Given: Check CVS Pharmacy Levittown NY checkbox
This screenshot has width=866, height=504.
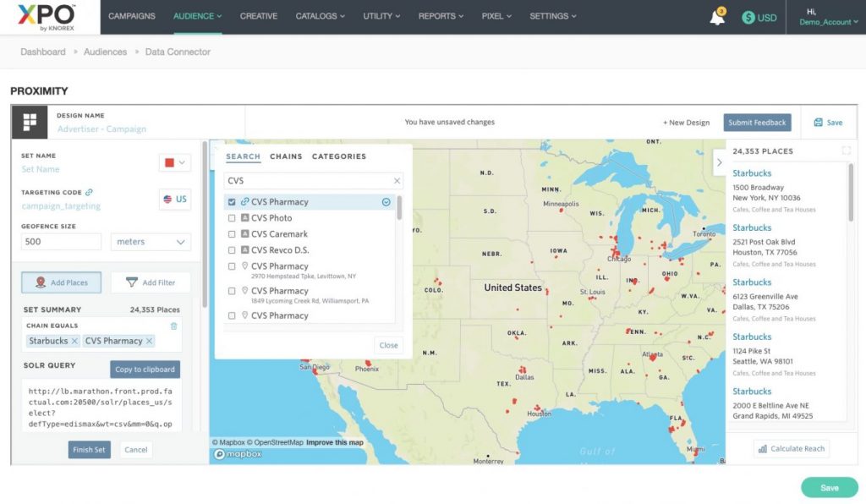Looking at the screenshot, I should click(232, 266).
